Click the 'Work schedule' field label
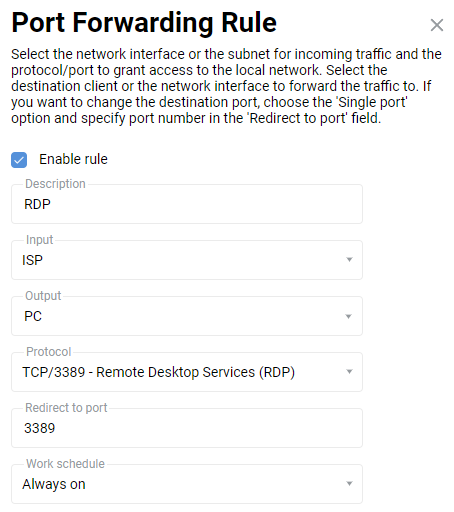 65,464
